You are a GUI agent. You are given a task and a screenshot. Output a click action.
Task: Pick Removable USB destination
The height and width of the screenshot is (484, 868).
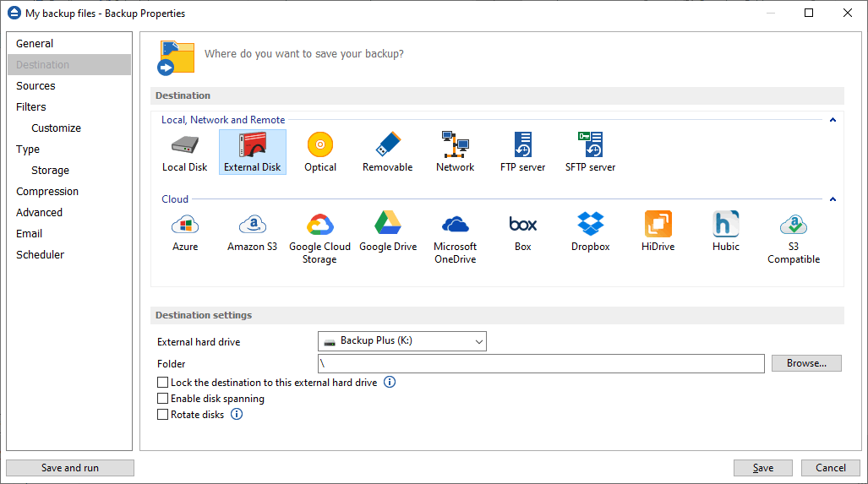point(387,152)
